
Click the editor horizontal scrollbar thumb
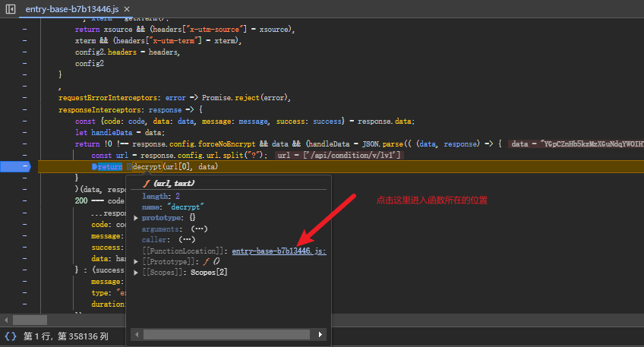(x=30, y=320)
